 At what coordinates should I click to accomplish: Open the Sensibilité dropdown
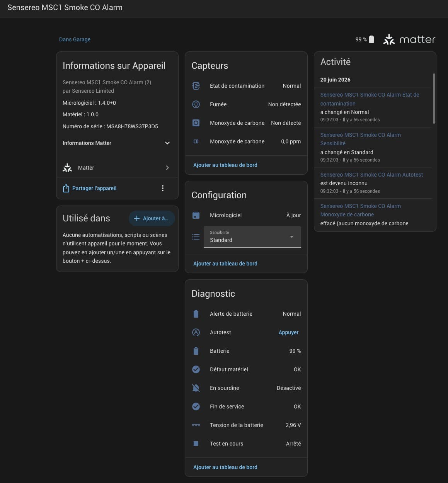[252, 236]
